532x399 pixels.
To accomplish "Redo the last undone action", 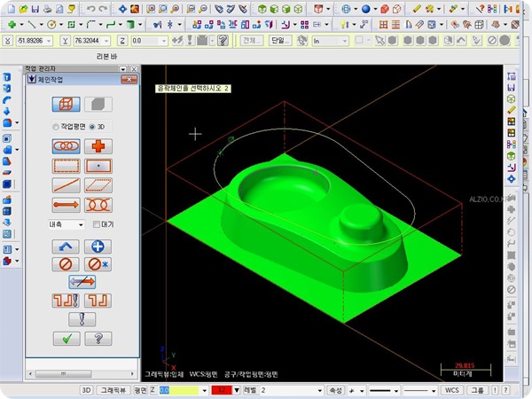I will tap(104, 9).
